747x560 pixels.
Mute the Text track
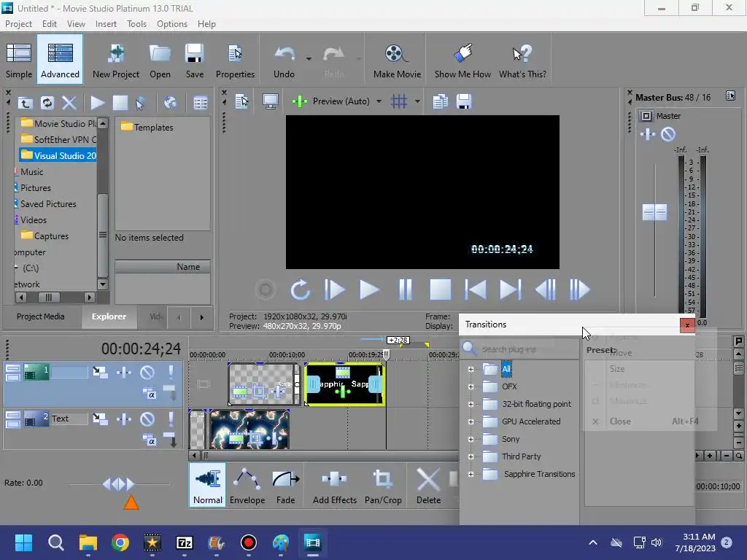[147, 419]
